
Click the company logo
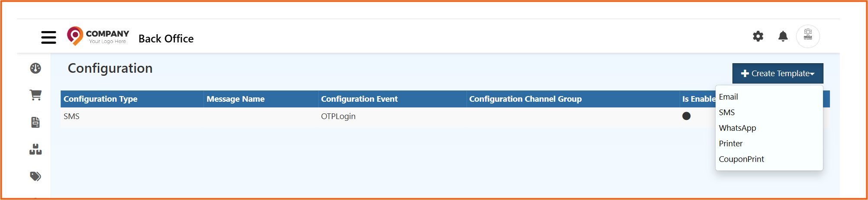coord(98,36)
